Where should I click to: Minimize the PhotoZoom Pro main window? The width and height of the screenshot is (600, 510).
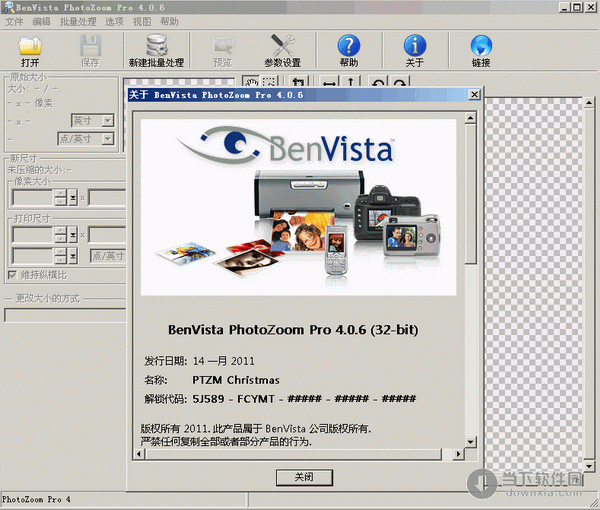point(565,7)
